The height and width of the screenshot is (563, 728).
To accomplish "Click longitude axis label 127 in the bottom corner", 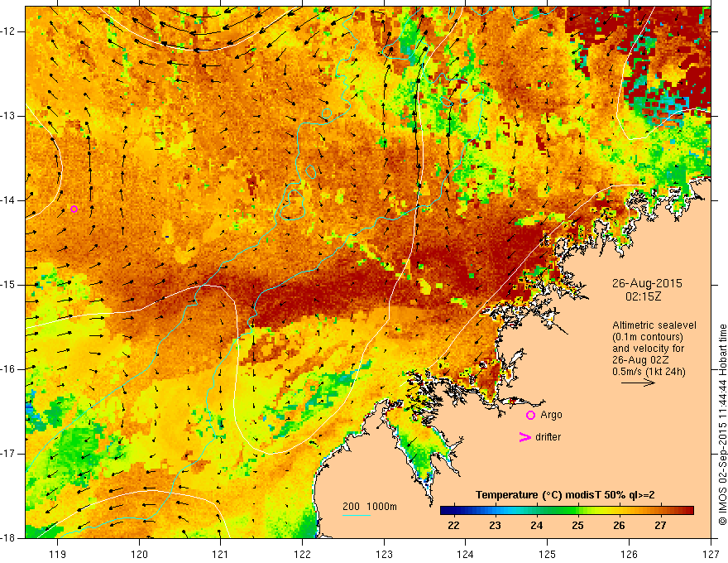I will point(711,554).
